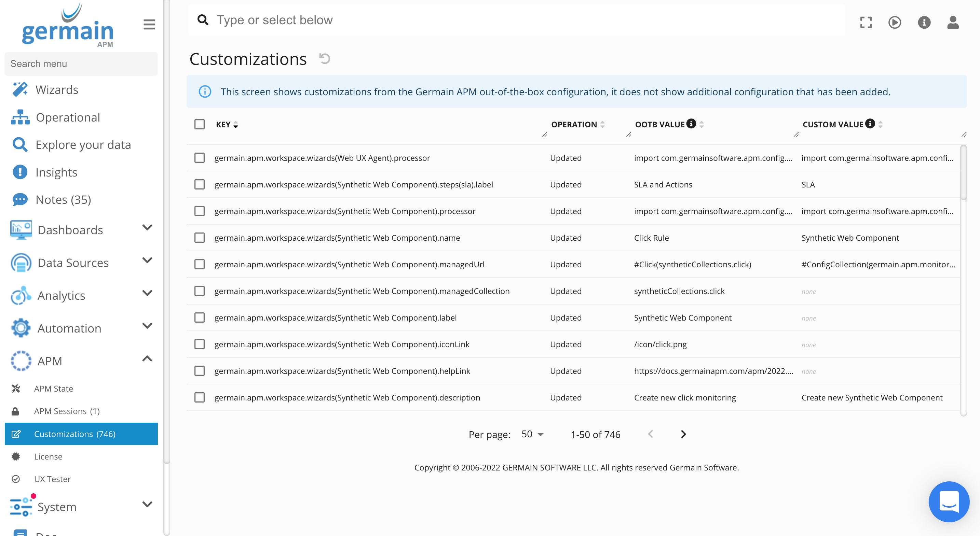980x536 pixels.
Task: Go to the License menu item
Action: coord(48,456)
